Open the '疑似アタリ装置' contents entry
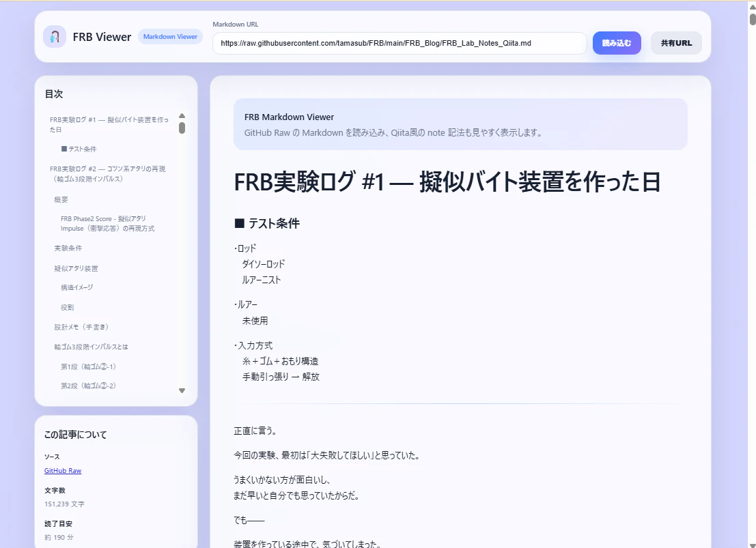 point(76,268)
